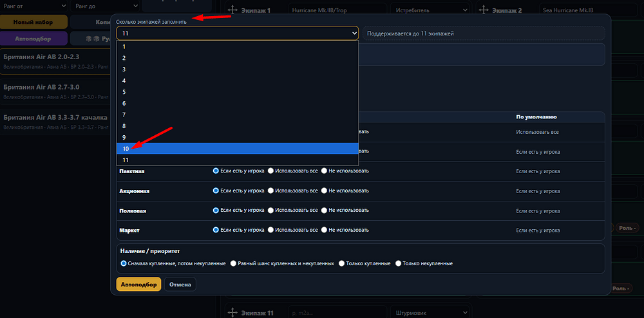This screenshot has width=644, height=318.
Task: Select 'Только купленные' priority option
Action: pos(341,263)
